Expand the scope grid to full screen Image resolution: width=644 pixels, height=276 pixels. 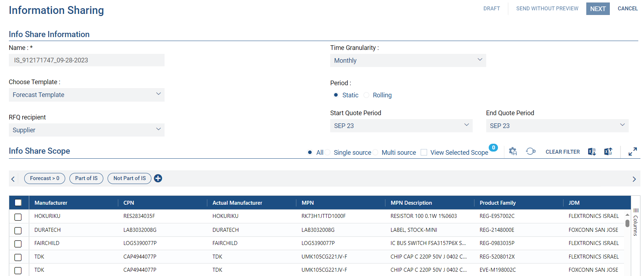(x=633, y=152)
